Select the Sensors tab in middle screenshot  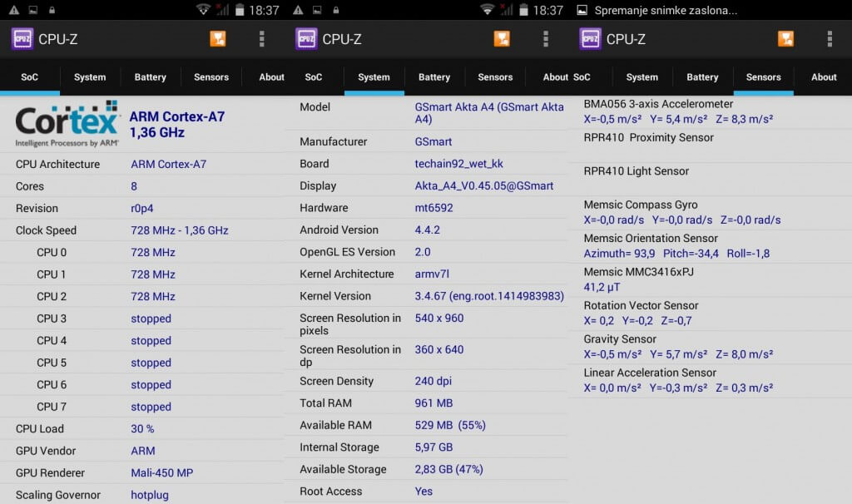tap(495, 77)
